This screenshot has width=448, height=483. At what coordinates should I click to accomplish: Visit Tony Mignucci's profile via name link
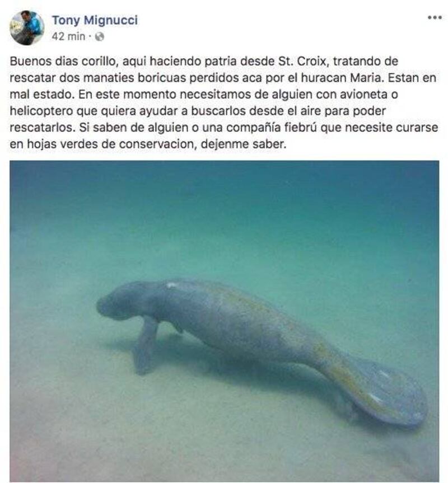95,20
